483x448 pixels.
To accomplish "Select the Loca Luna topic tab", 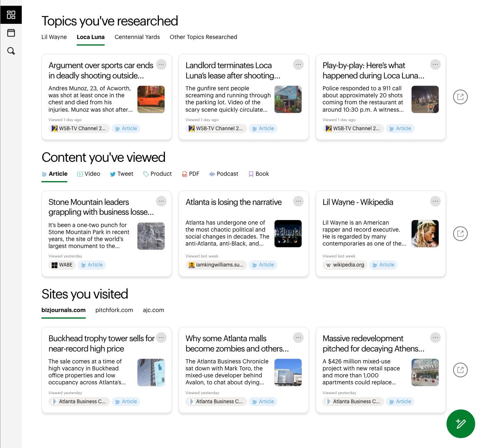I will click(x=91, y=37).
